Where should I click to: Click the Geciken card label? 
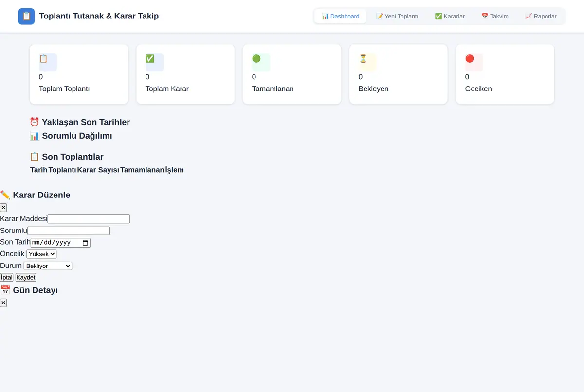tap(478, 89)
